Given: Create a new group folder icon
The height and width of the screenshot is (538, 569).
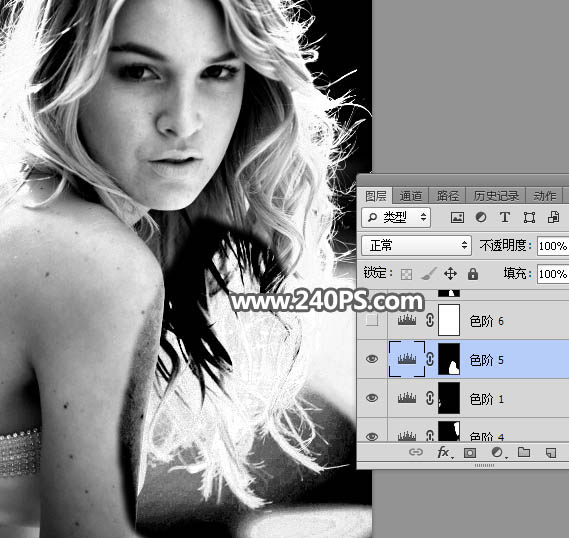Looking at the screenshot, I should pos(524,452).
